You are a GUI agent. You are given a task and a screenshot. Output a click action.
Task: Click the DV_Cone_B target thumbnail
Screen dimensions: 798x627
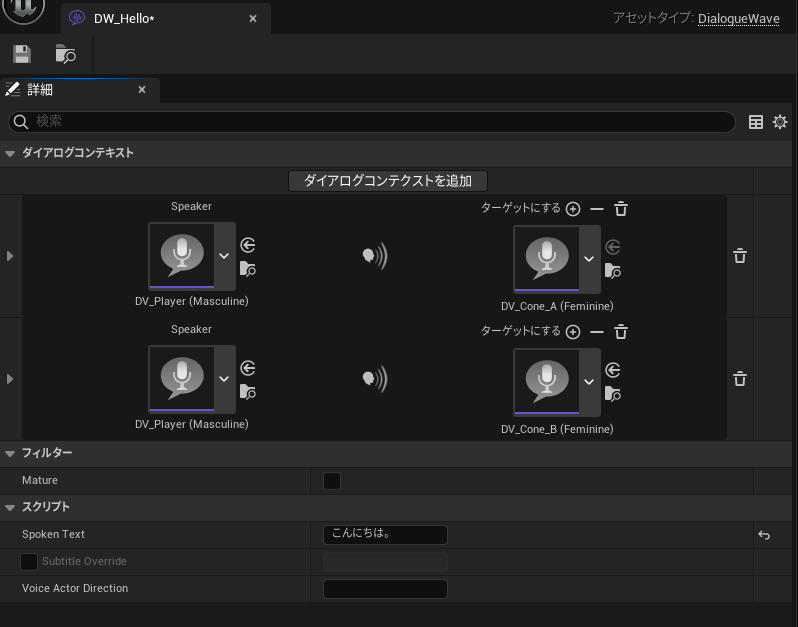[547, 382]
